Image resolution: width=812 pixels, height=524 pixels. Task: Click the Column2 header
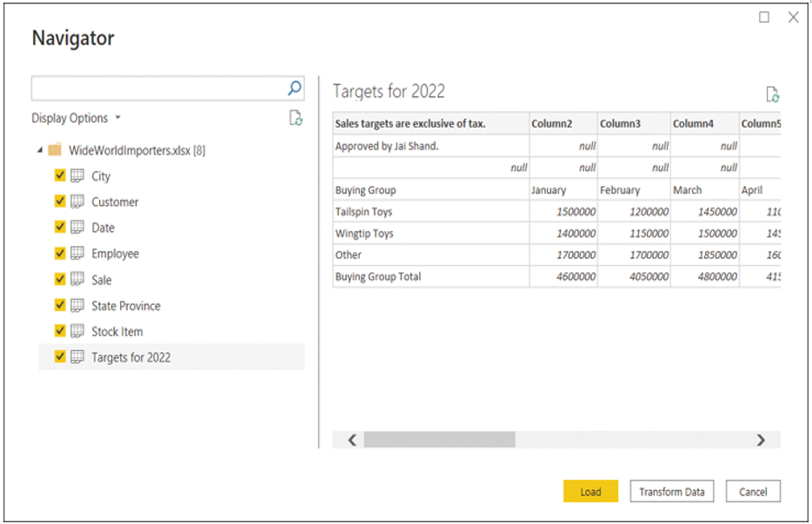[562, 123]
